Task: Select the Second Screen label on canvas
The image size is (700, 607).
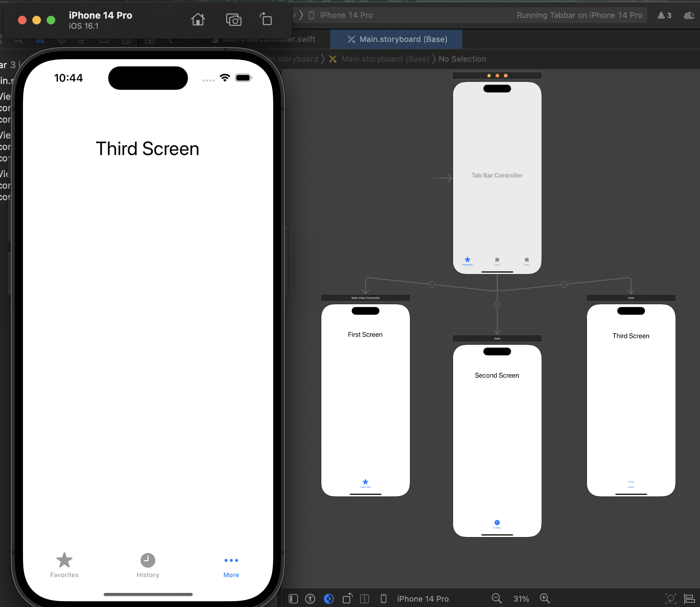Action: pyautogui.click(x=497, y=375)
